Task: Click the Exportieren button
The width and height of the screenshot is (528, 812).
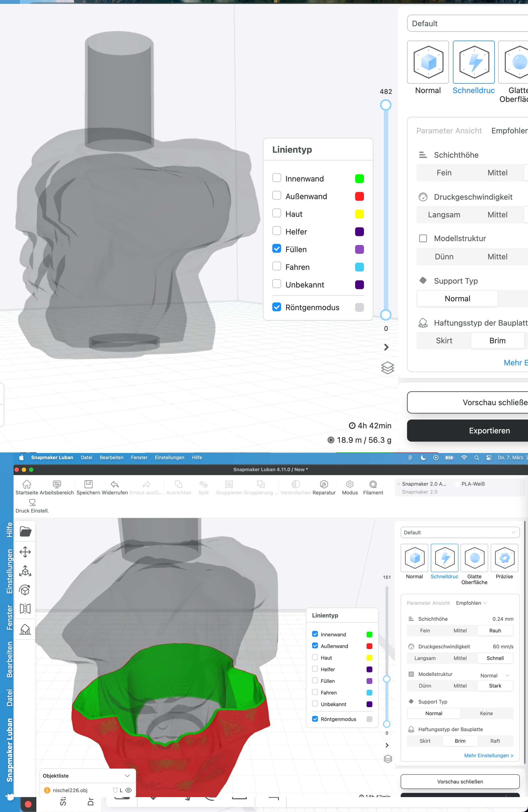Action: coord(468,431)
